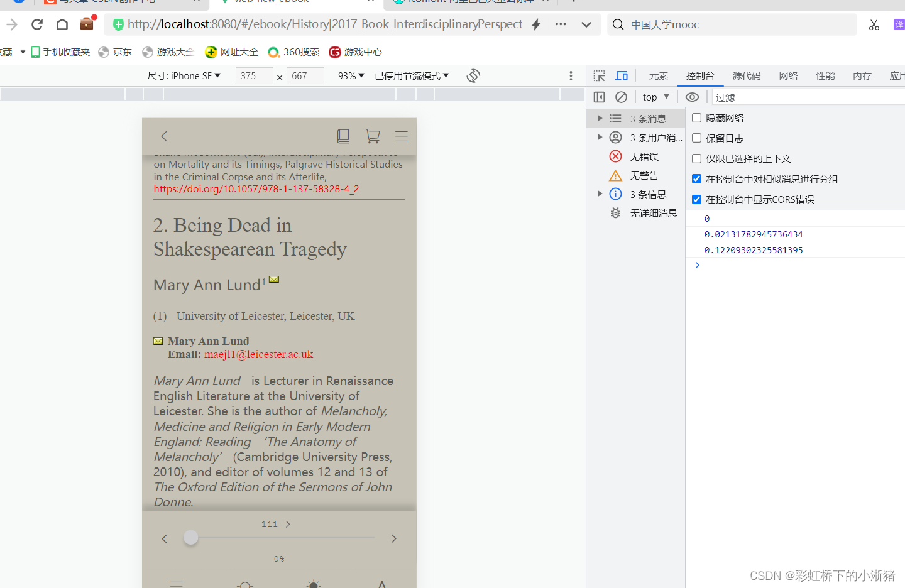This screenshot has width=905, height=588.
Task: Open the address bar history dropdown arrow
Action: (586, 24)
